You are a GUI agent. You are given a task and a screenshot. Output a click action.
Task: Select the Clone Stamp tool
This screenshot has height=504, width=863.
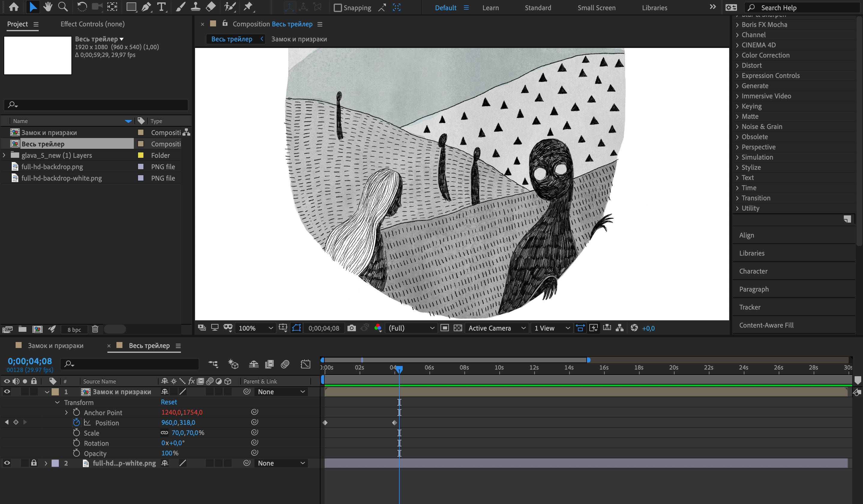196,7
